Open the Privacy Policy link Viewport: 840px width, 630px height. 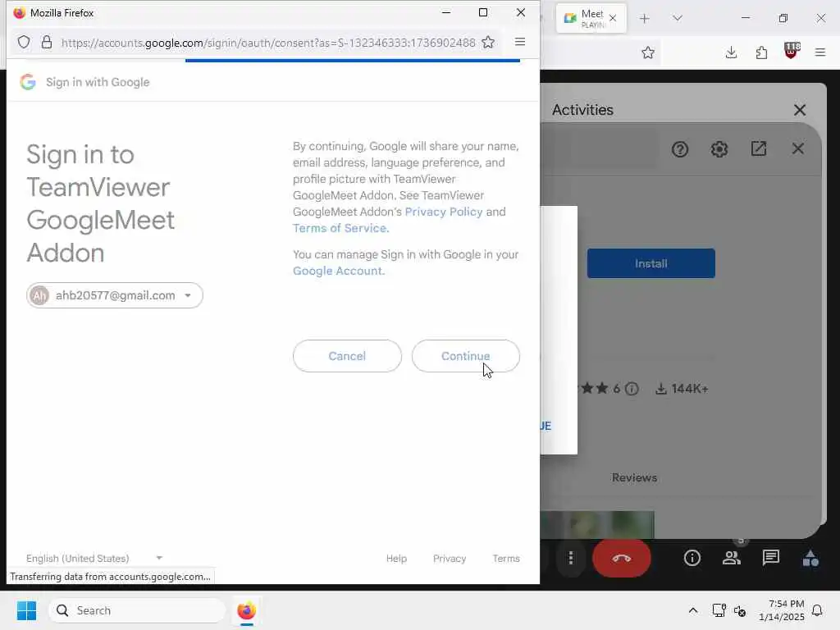click(x=444, y=212)
